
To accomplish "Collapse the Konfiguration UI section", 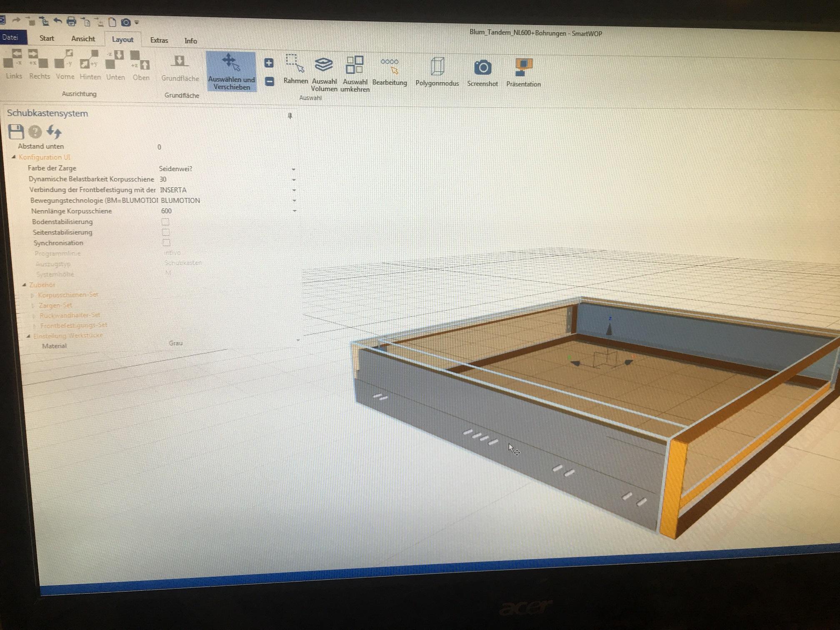I will (13, 157).
